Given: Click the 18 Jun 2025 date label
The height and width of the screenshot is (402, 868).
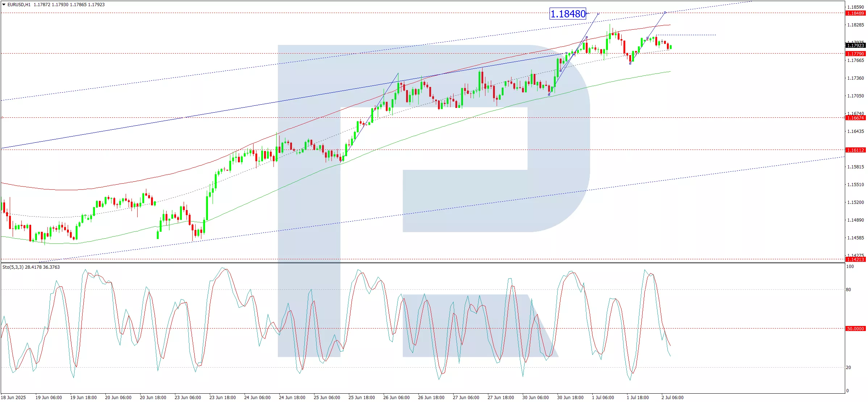Looking at the screenshot, I should [x=13, y=398].
